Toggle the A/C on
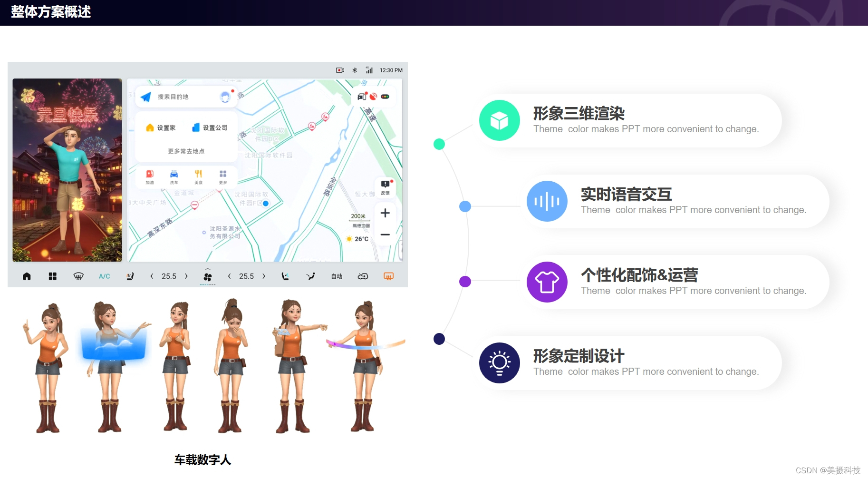This screenshot has height=479, width=868. click(x=104, y=276)
